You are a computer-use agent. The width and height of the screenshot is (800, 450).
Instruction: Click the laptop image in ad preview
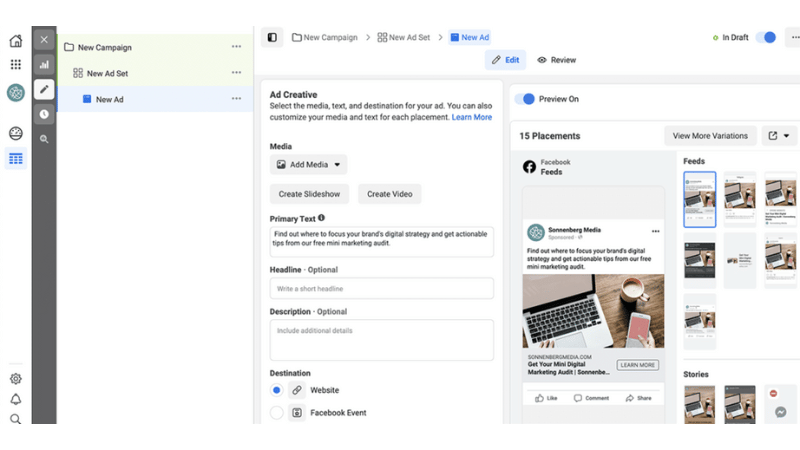[x=593, y=311]
